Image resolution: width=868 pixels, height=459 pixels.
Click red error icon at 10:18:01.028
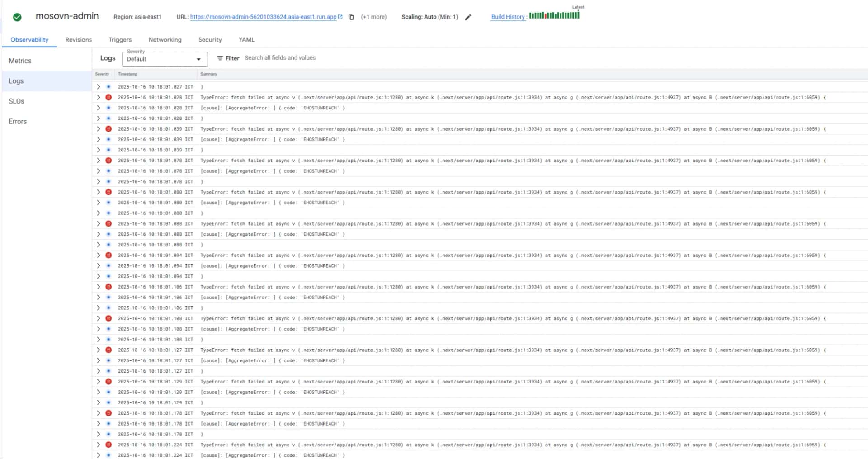click(108, 97)
